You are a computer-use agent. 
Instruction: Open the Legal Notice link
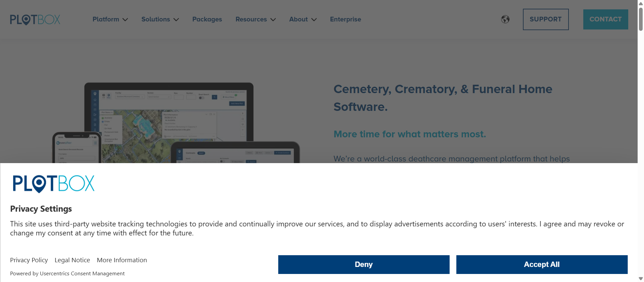click(x=72, y=260)
